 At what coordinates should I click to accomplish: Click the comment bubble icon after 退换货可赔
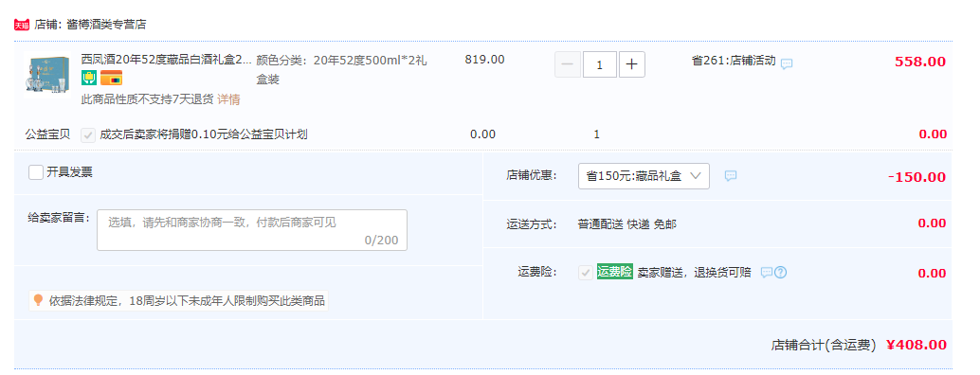point(766,273)
